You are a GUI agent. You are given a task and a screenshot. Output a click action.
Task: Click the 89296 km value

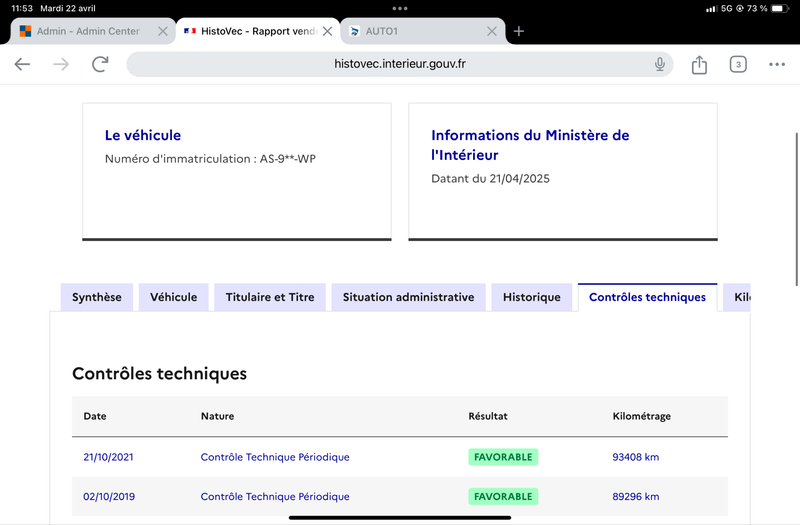coord(636,496)
